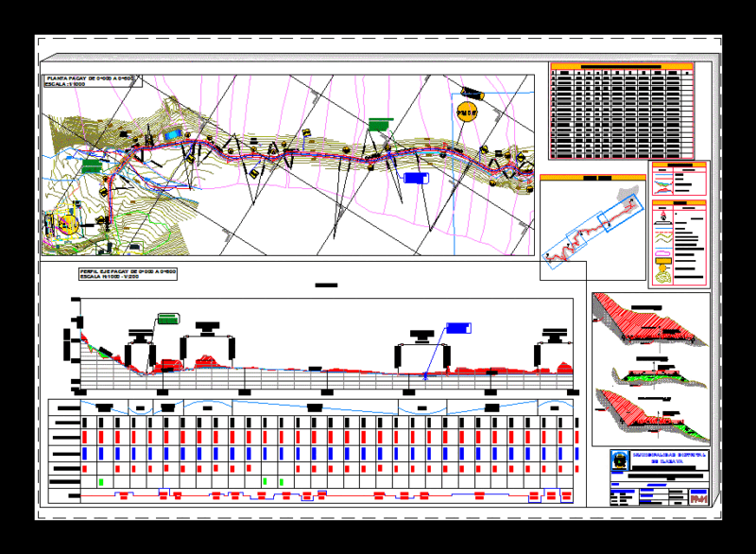Click the yellow diamond road sign with blue stem in the plan

305,133
